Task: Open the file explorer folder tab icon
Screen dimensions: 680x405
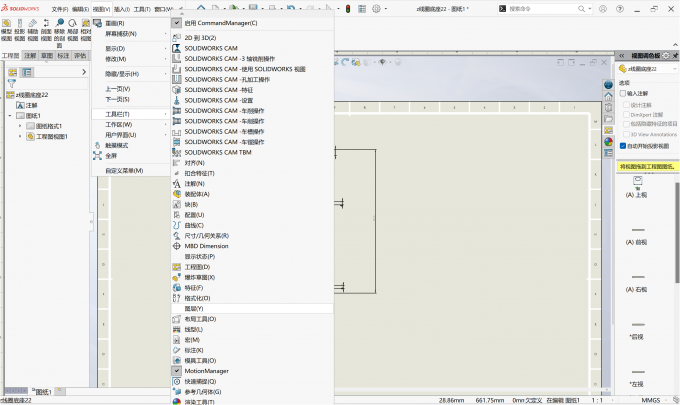Action: tap(608, 119)
